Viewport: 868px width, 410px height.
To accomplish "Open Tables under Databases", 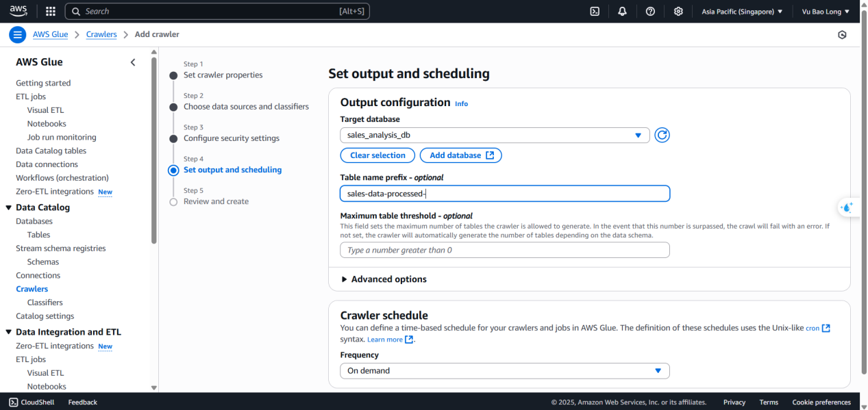I will [39, 235].
